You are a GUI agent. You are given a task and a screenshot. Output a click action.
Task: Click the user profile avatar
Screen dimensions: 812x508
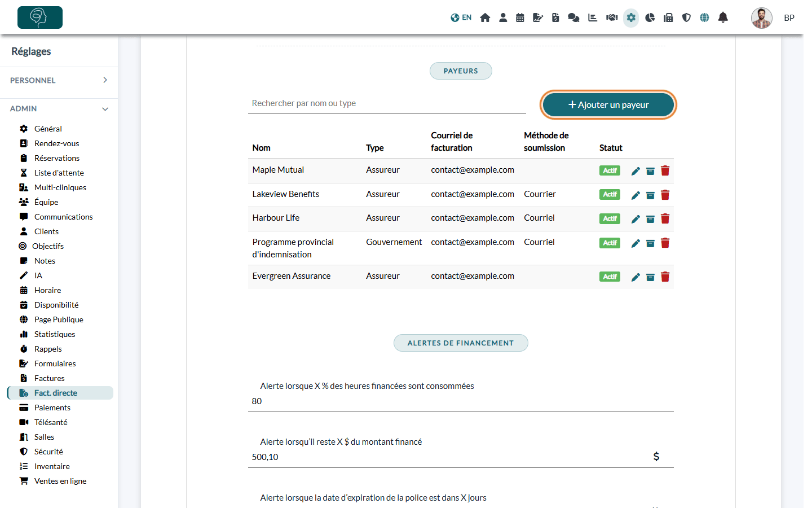pyautogui.click(x=761, y=18)
